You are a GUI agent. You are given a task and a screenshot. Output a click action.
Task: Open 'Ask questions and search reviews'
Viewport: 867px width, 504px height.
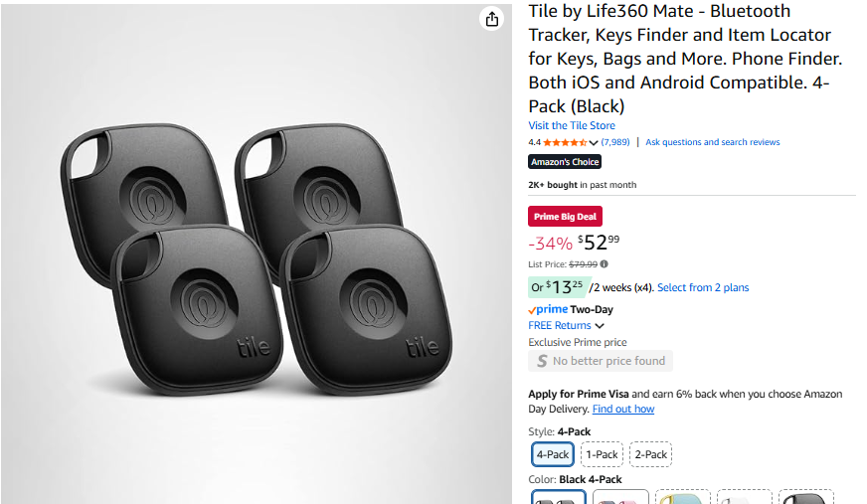click(712, 142)
